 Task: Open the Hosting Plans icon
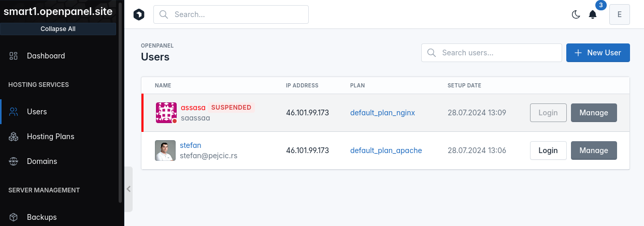click(x=14, y=137)
